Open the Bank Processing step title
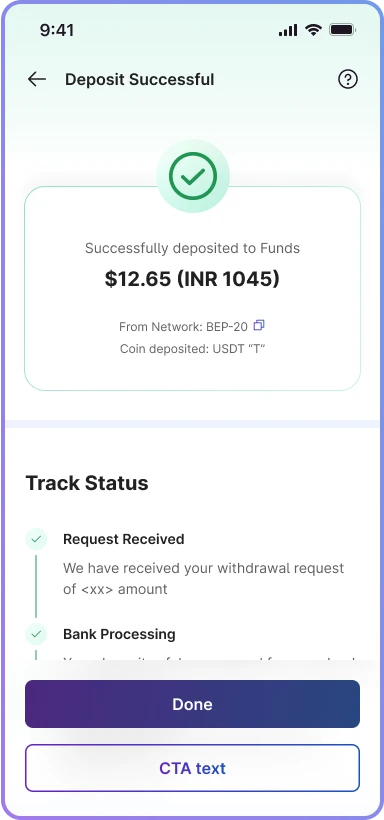Viewport: 384px width, 820px height. pos(119,634)
